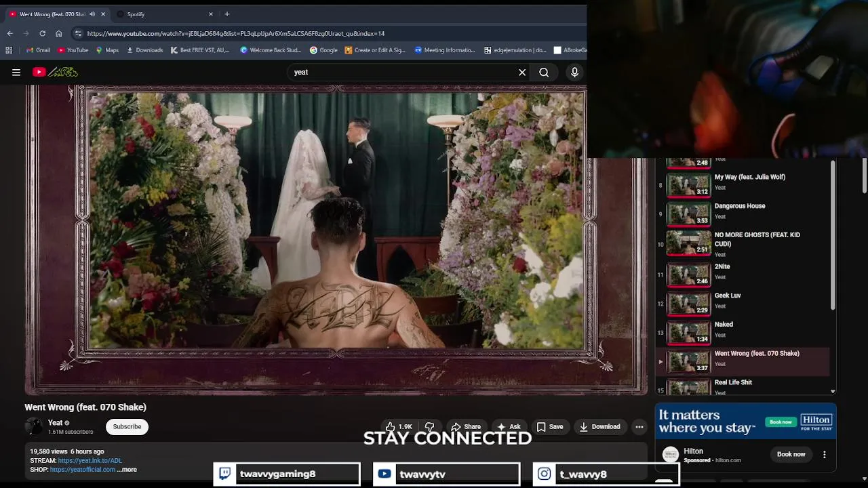868x488 pixels.
Task: Play 2Nite from the playlist
Action: [x=743, y=274]
